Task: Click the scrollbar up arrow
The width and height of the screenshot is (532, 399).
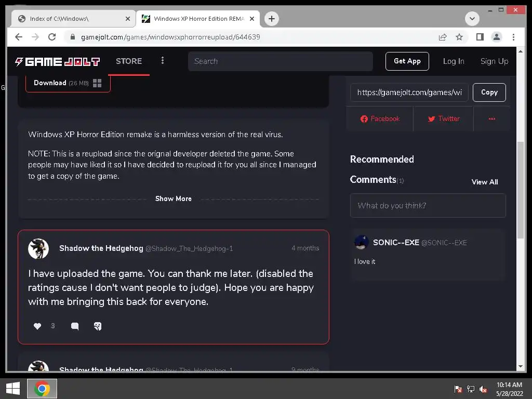Action: pyautogui.click(x=521, y=51)
